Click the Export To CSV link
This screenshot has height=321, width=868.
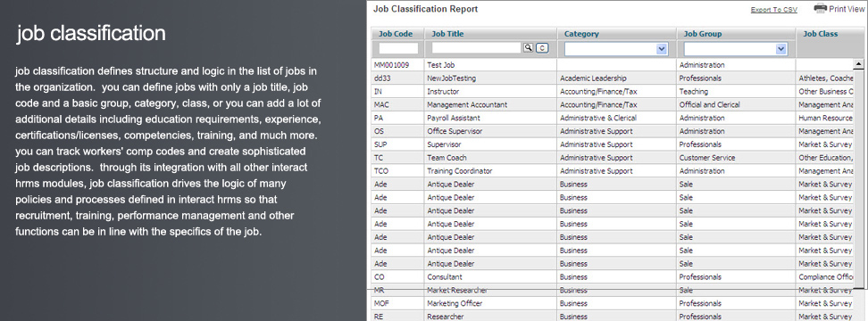(x=774, y=10)
